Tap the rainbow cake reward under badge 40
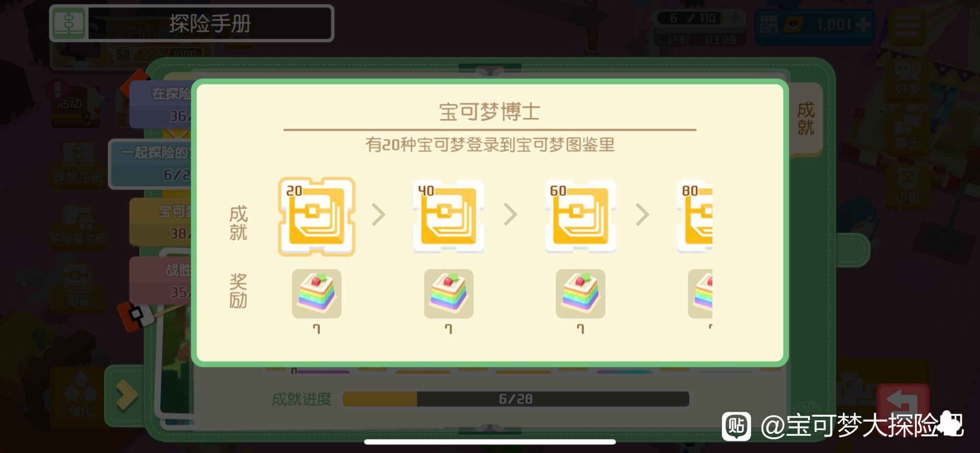 [448, 294]
